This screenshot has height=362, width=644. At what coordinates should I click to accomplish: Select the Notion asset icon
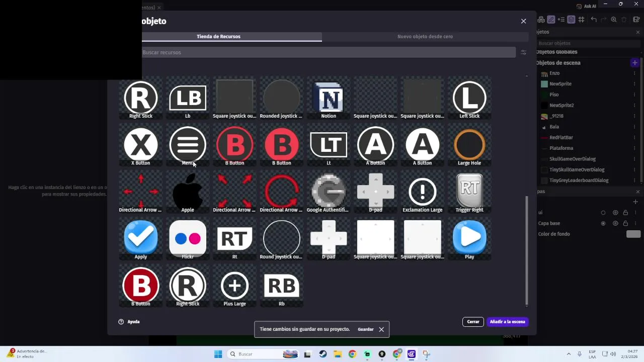[x=329, y=98]
